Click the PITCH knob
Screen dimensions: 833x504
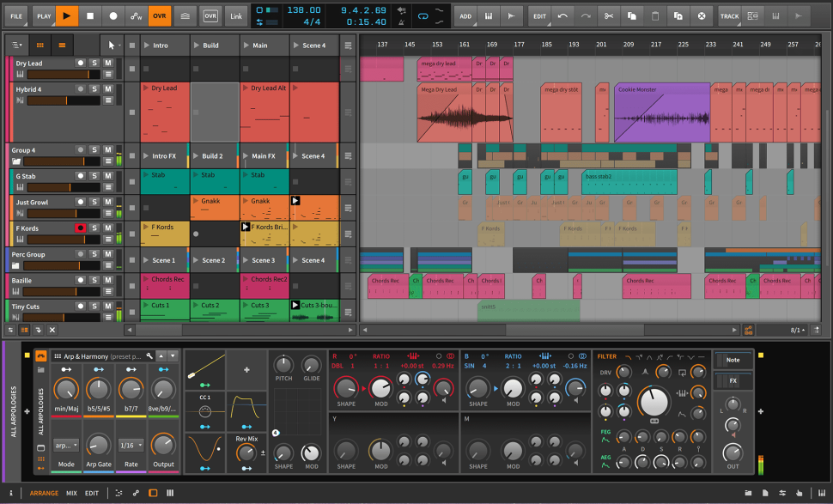tap(283, 365)
